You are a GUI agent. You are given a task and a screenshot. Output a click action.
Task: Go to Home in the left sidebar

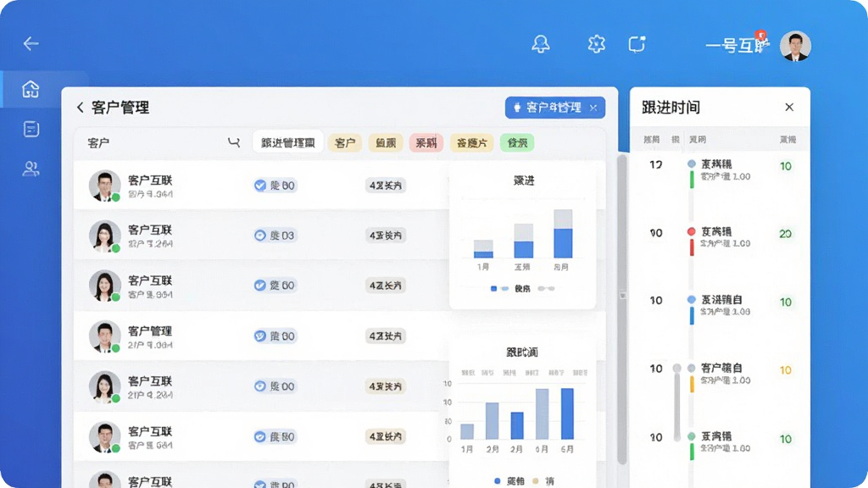click(x=31, y=89)
